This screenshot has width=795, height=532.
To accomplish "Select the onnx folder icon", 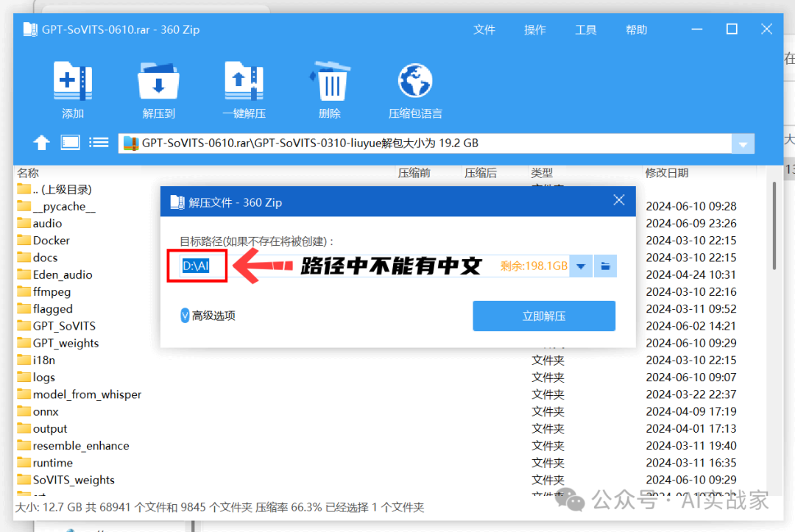I will [24, 411].
